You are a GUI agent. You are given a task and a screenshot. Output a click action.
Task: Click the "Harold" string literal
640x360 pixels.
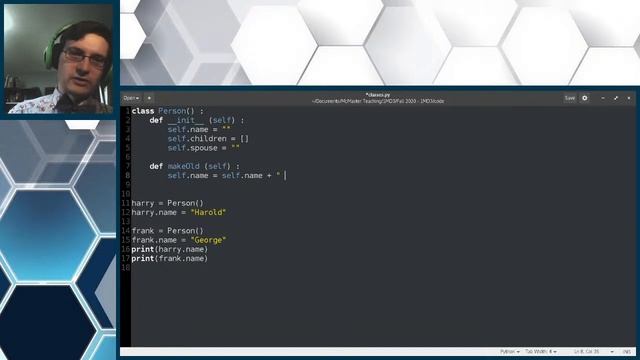click(208, 212)
